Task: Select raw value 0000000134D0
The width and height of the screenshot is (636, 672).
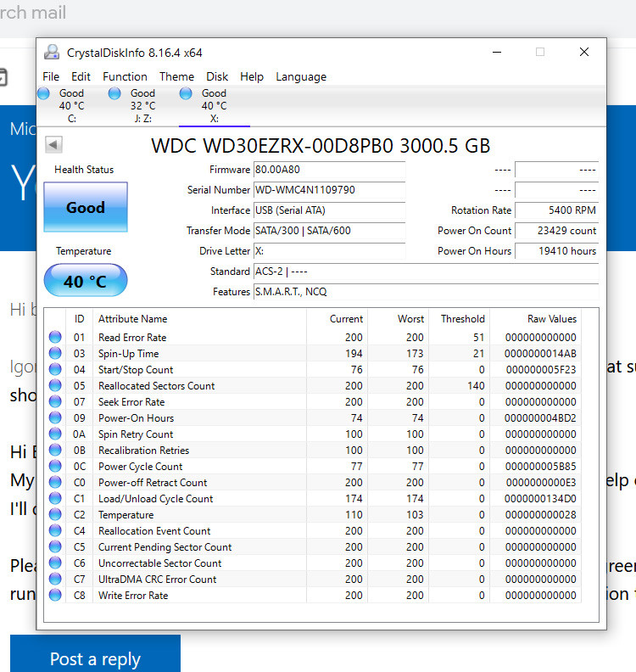Action: point(540,498)
